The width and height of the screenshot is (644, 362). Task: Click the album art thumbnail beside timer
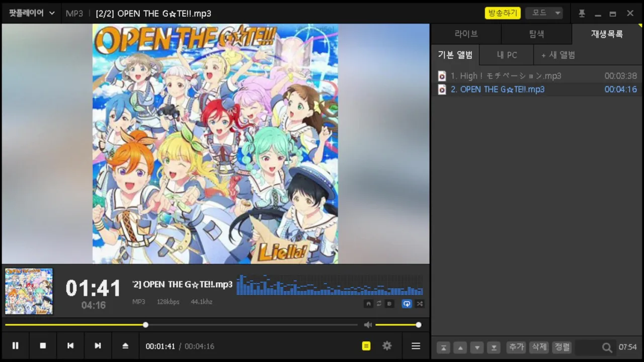[29, 292]
